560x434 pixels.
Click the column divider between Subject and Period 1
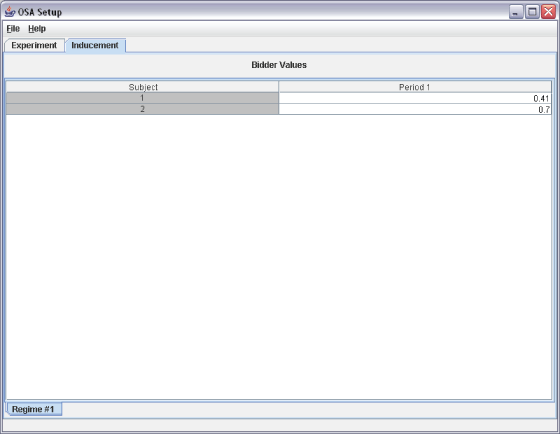tap(279, 87)
